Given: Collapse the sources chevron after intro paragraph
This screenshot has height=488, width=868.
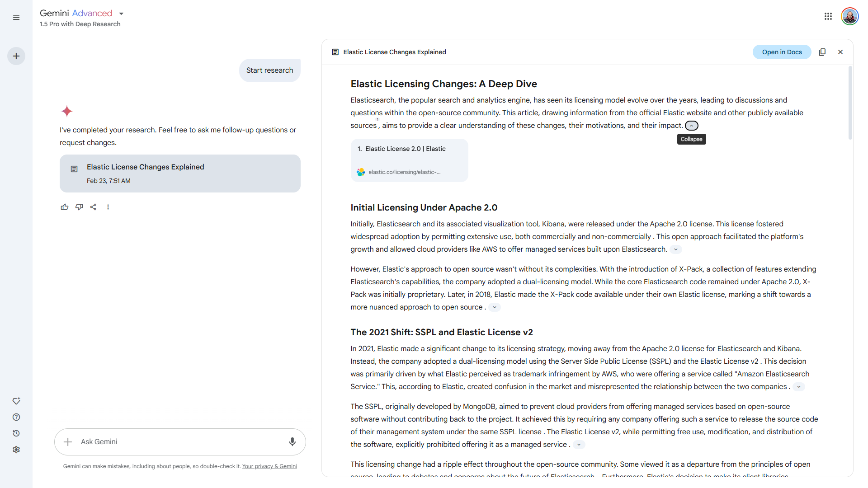Looking at the screenshot, I should pyautogui.click(x=692, y=126).
